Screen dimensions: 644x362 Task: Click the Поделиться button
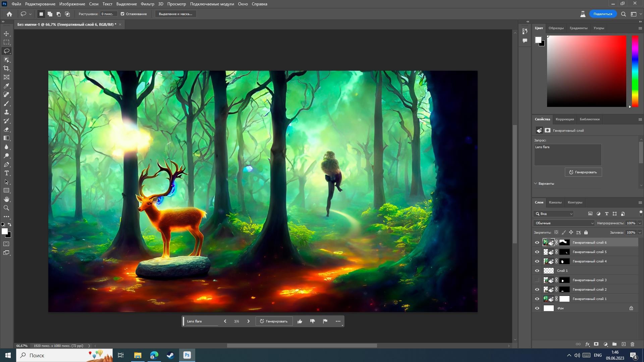tap(602, 14)
